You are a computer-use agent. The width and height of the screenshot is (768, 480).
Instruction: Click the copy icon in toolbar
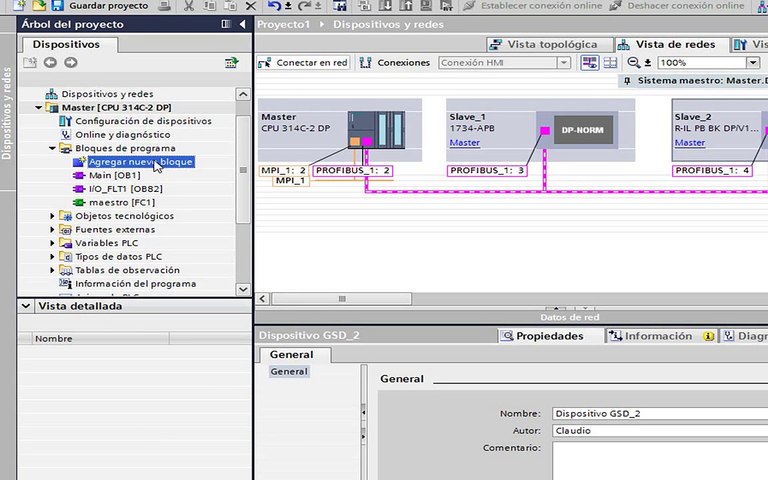tap(210, 6)
